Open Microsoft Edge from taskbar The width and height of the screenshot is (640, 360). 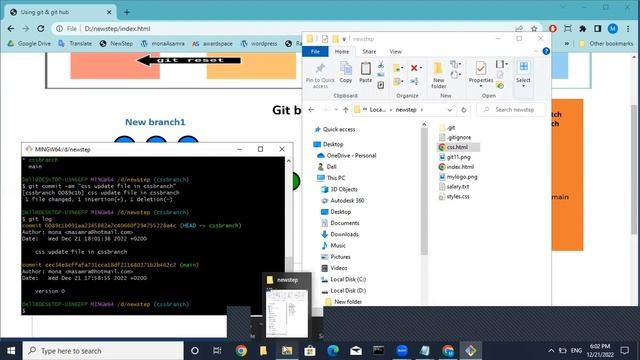333,351
